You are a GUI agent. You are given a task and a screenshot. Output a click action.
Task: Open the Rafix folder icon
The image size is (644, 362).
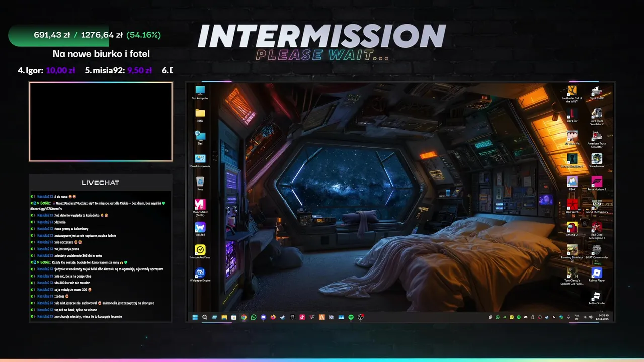[x=200, y=115]
